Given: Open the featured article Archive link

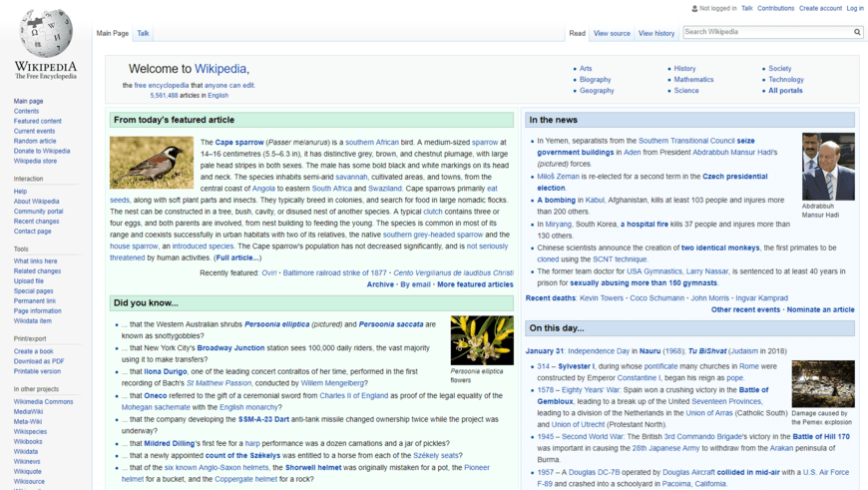Looking at the screenshot, I should pyautogui.click(x=380, y=284).
